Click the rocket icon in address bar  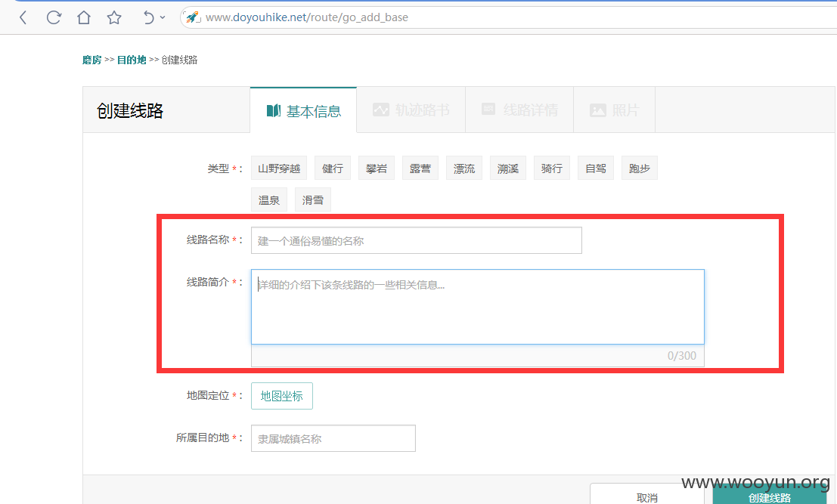[x=193, y=17]
